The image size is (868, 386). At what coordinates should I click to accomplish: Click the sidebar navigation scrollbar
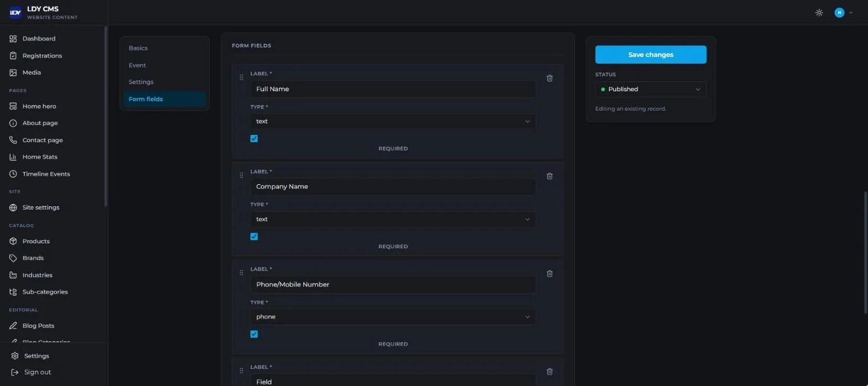pos(106,116)
